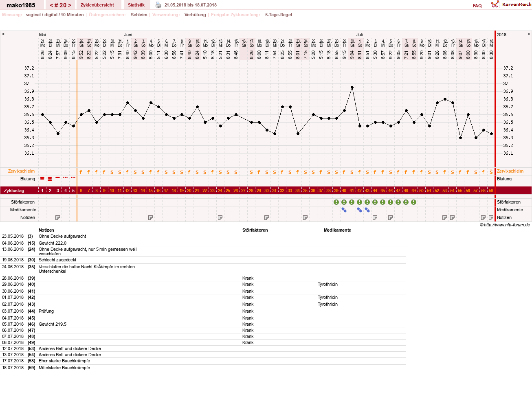
Task: Open the FAQ link
Action: click(x=477, y=6)
